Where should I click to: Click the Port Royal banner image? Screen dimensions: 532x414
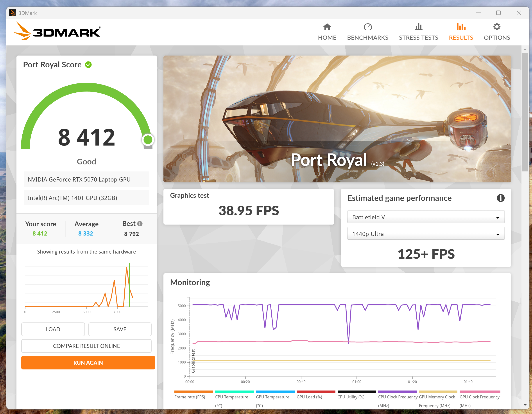tap(337, 119)
